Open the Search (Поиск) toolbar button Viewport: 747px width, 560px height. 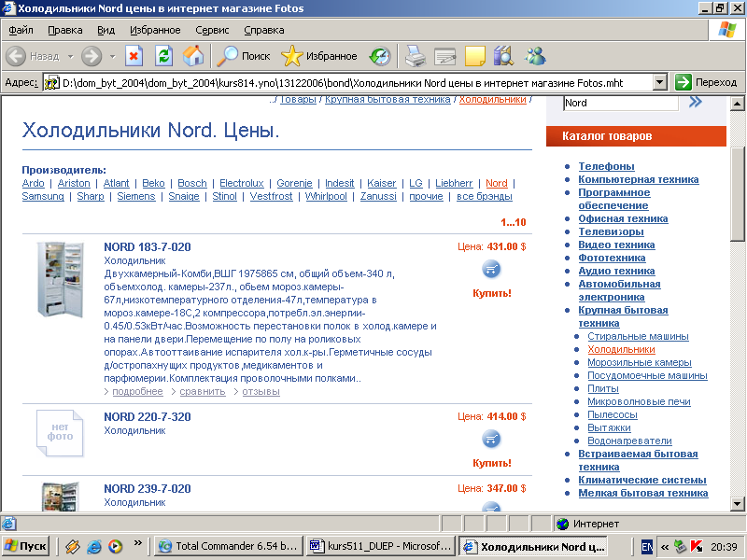[244, 56]
